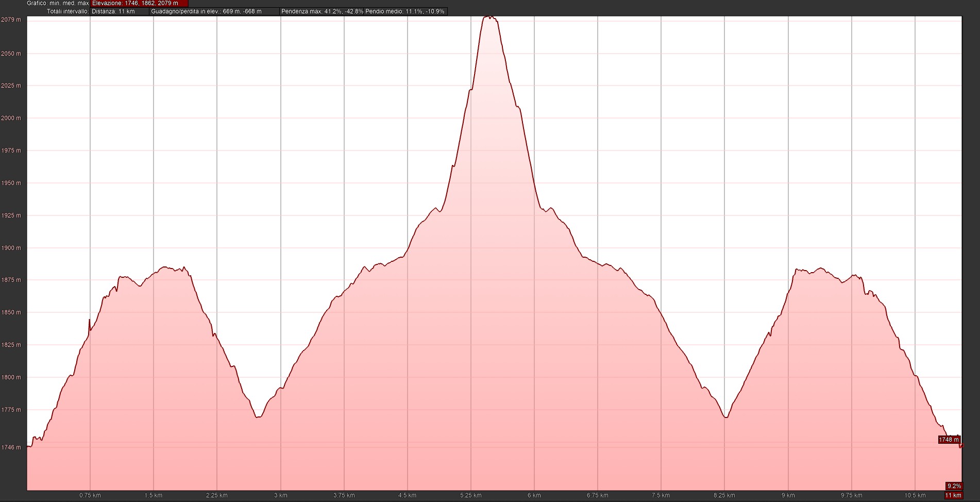Click the 0.75 km tick on distance axis
Viewport: 980px width, 502px height.
click(90, 495)
